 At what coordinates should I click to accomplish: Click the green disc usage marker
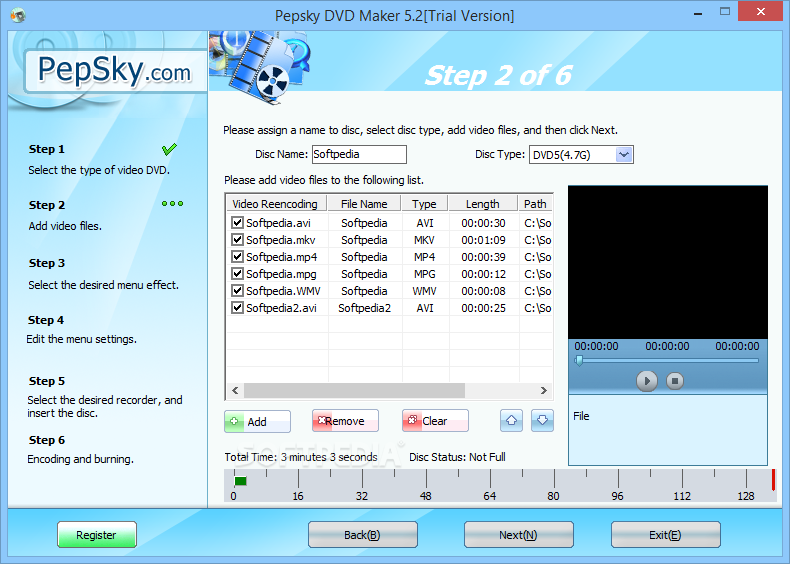(241, 481)
